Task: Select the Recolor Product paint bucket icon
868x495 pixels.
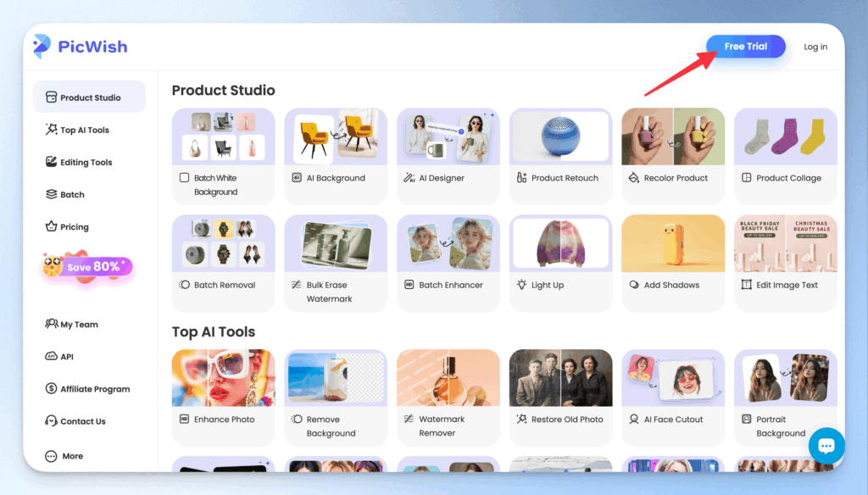Action: 633,178
